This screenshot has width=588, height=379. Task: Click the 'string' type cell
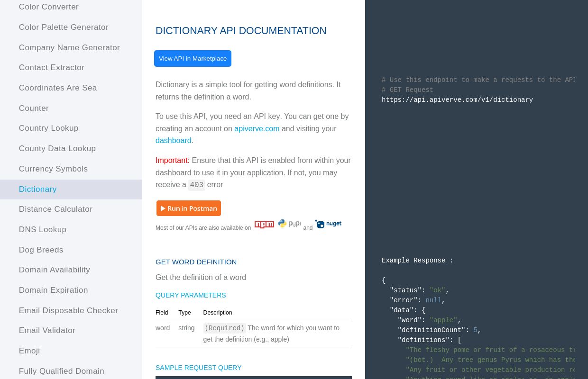pyautogui.click(x=186, y=328)
